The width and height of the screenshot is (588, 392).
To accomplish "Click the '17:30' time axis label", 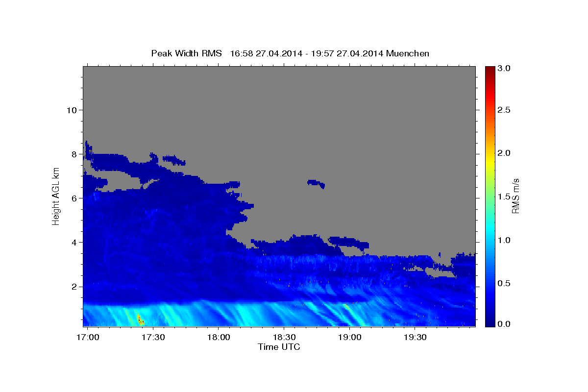I will (153, 338).
